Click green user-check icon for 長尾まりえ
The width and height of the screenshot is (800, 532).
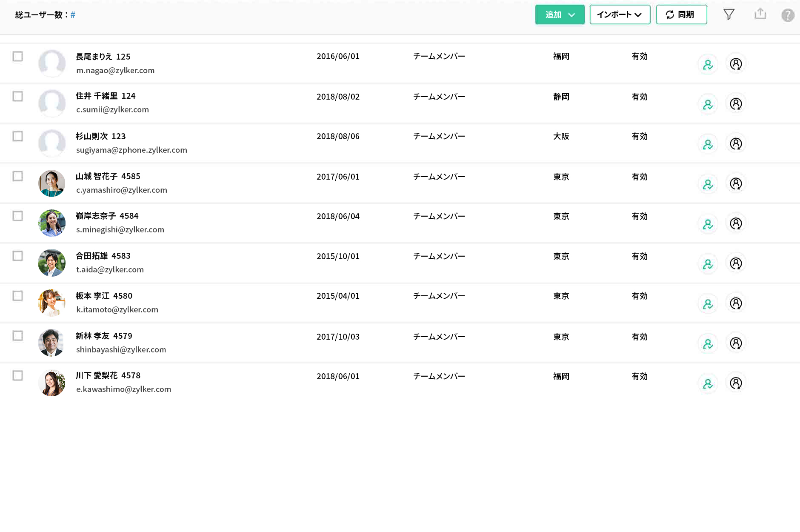coord(708,65)
